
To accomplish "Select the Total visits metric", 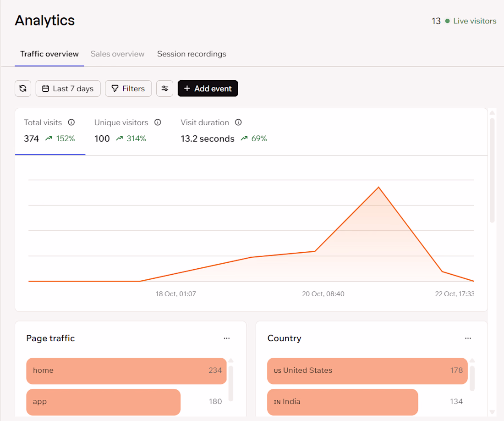I will (50, 131).
